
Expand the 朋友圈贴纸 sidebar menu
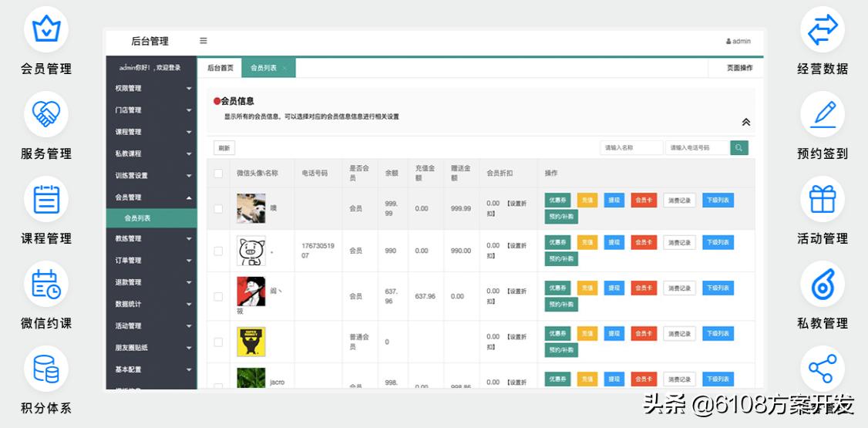[x=151, y=348]
